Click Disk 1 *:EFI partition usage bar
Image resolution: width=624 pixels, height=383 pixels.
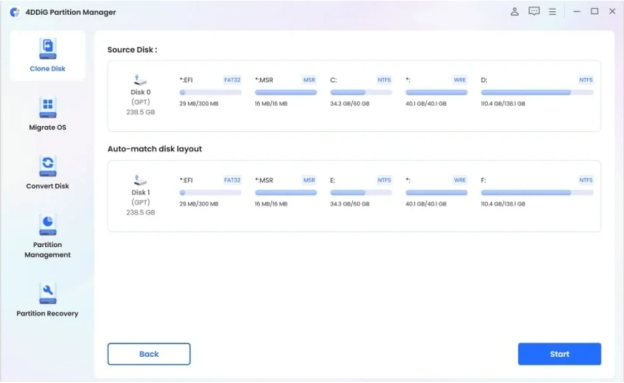point(210,193)
